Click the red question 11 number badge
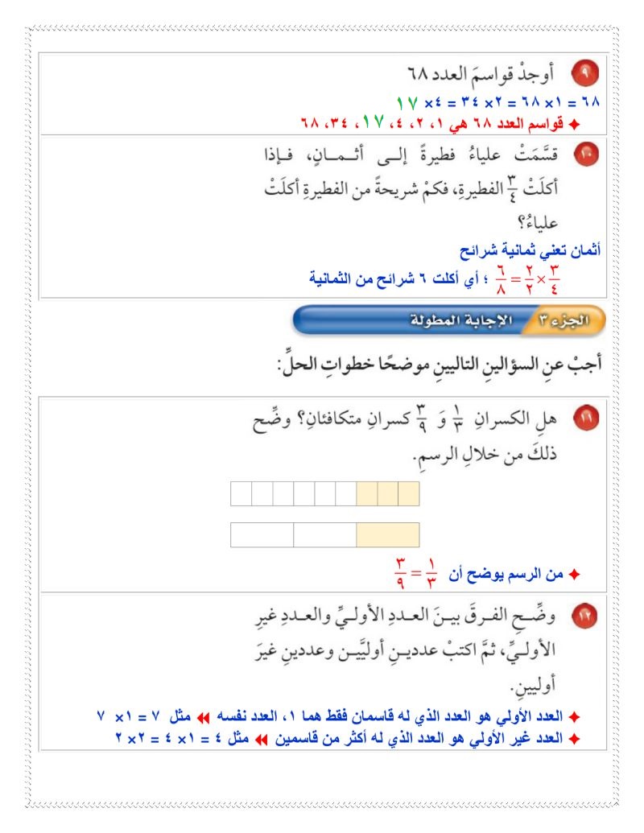644x833 pixels. (x=586, y=418)
